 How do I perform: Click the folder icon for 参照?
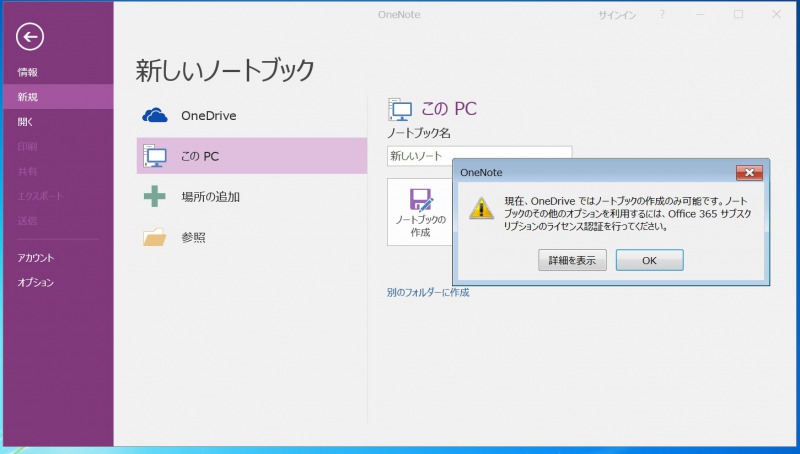click(x=155, y=237)
